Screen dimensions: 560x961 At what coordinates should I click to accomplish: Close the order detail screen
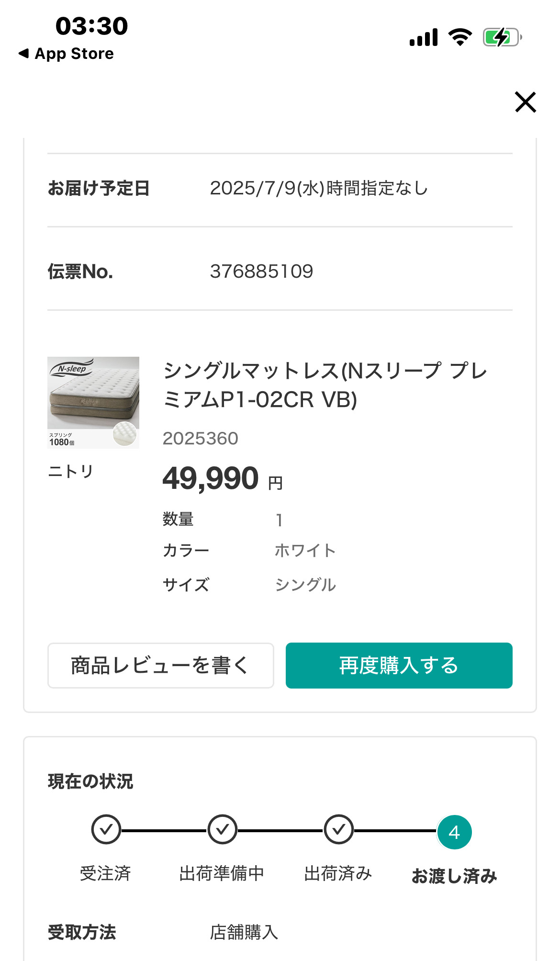coord(525,102)
